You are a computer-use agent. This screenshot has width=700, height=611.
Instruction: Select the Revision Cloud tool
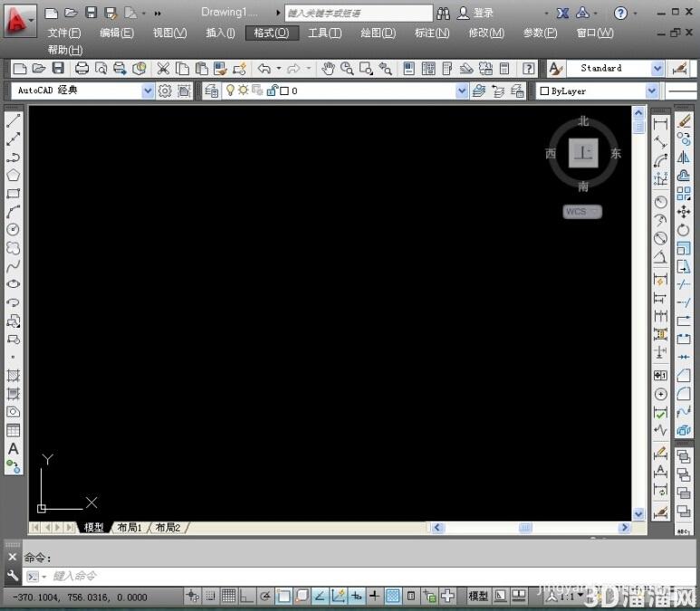pyautogui.click(x=14, y=248)
